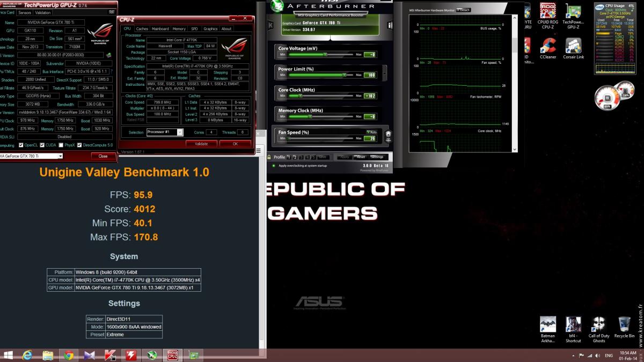The height and width of the screenshot is (362, 644).
Task: Open File Explorer from the taskbar
Action: coord(48,355)
